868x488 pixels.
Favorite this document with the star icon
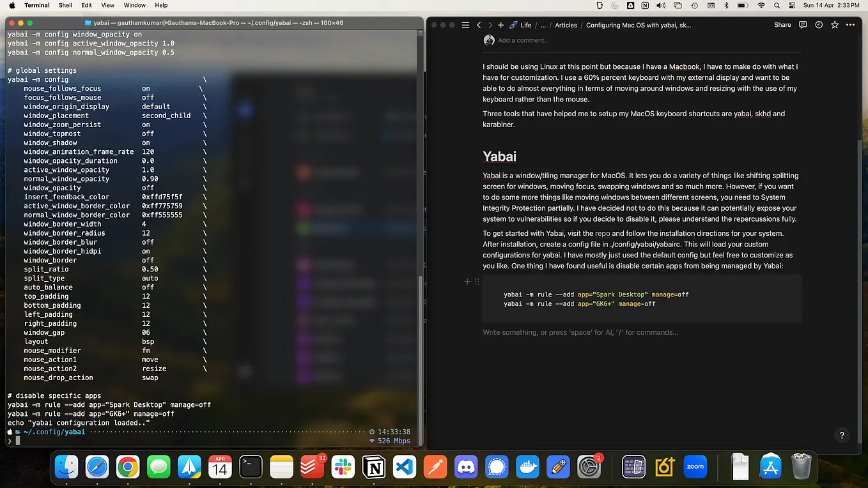834,25
